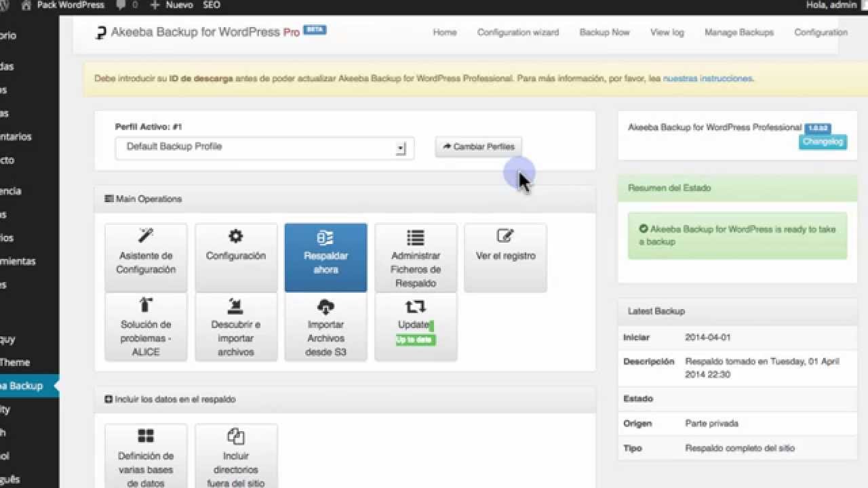Click the WordPress home icon in admin bar
This screenshot has height=488, width=868.
coord(26,5)
